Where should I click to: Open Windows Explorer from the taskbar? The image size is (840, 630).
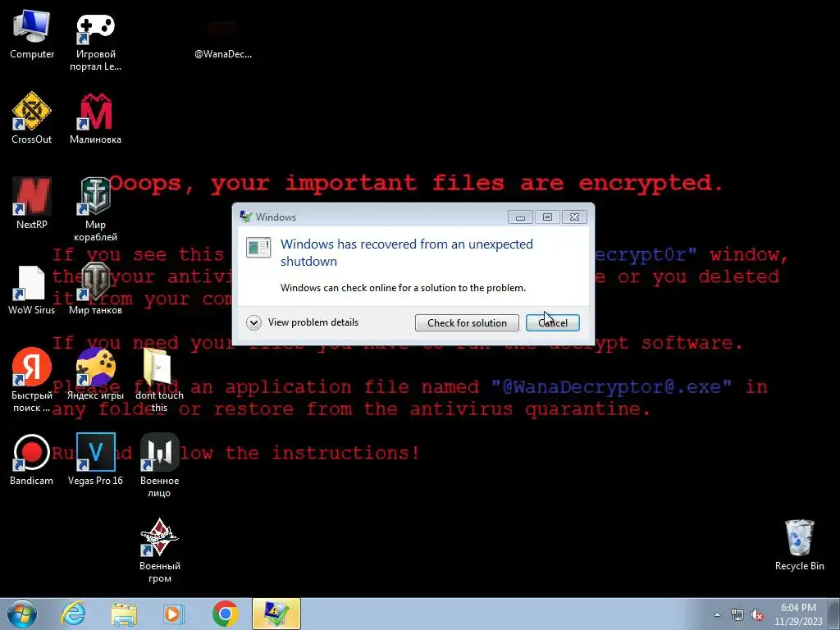(124, 614)
